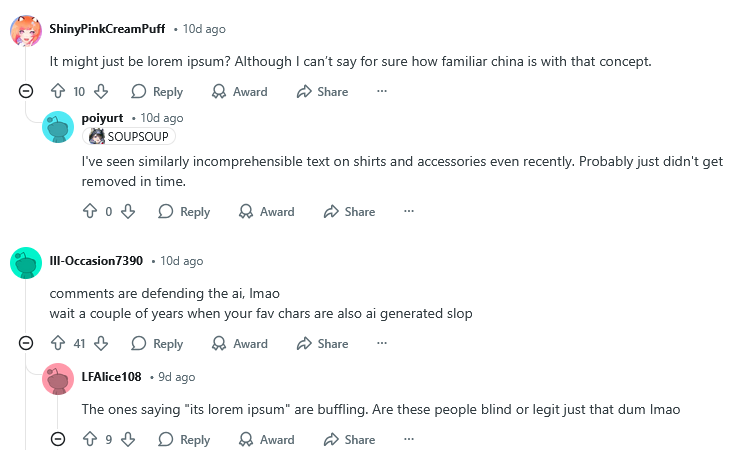Upvote Ill-Occasion7390's comment
Image resolution: width=744 pixels, height=450 pixels.
point(58,343)
